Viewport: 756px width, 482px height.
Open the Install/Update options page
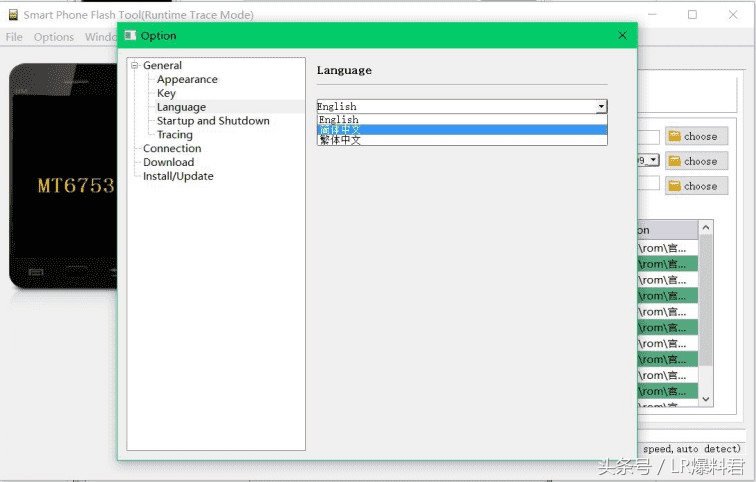[178, 176]
